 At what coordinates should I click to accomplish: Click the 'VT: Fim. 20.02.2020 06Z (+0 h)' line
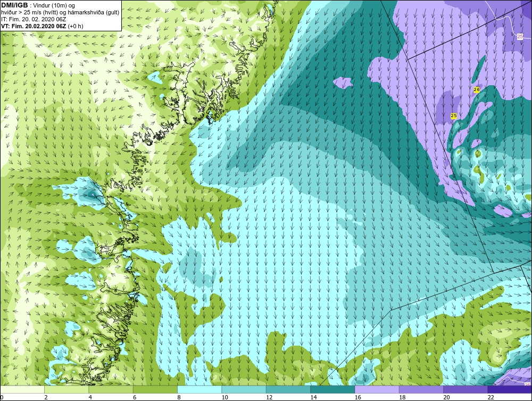tap(42, 26)
